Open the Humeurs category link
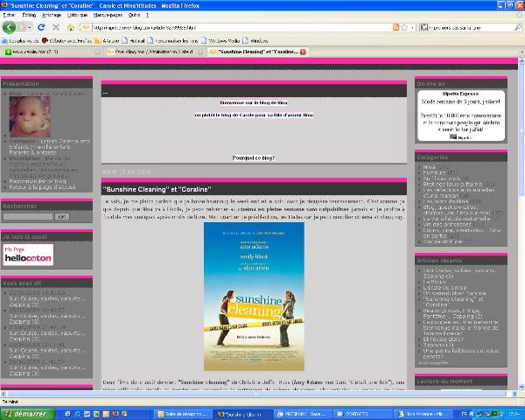 point(434,172)
